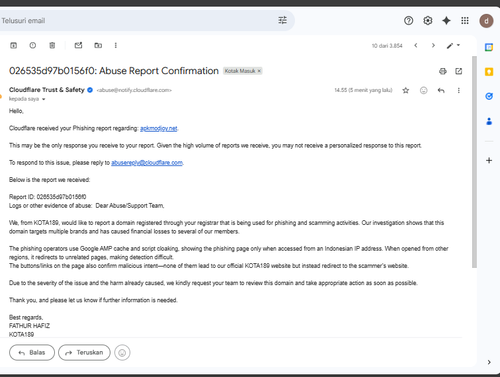Open the message's three-dot more menu
This screenshot has height=377, width=500.
click(x=459, y=90)
